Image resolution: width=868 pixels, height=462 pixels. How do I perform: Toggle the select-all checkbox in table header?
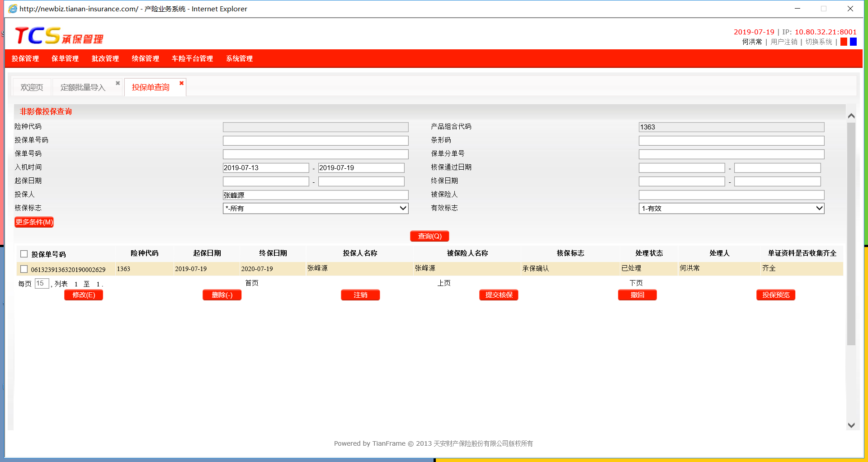(24, 254)
